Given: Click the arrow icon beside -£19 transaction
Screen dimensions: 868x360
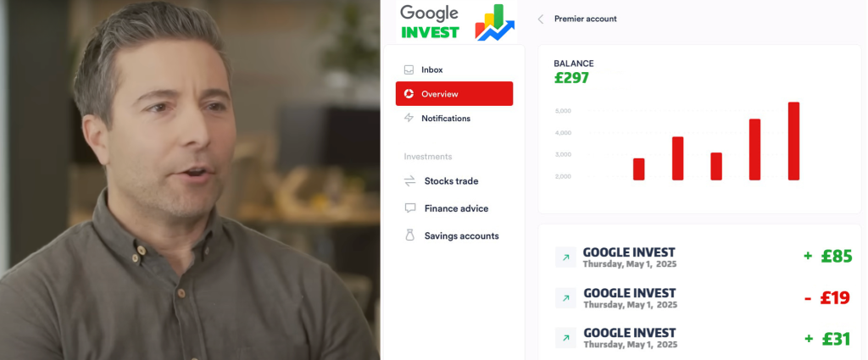Looking at the screenshot, I should pyautogui.click(x=565, y=298).
